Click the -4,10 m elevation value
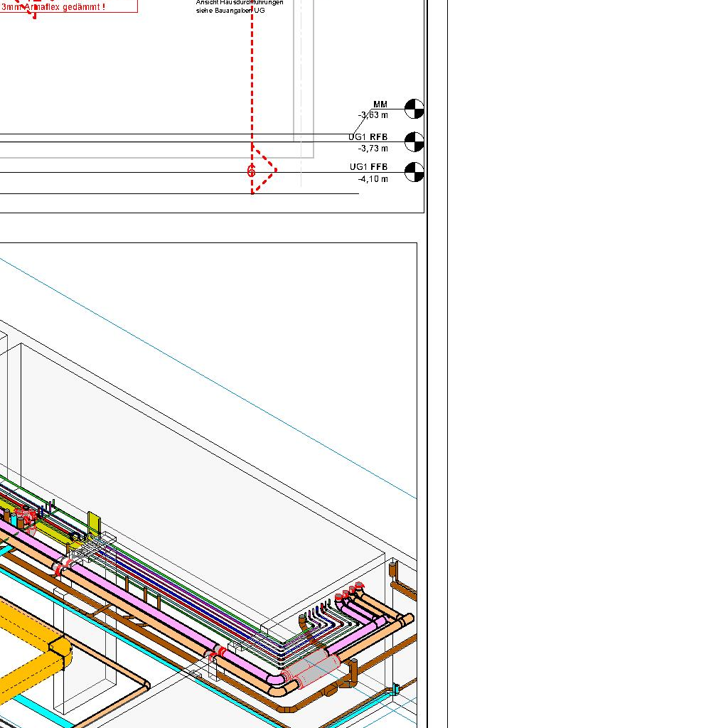This screenshot has width=728, height=728. 373,179
